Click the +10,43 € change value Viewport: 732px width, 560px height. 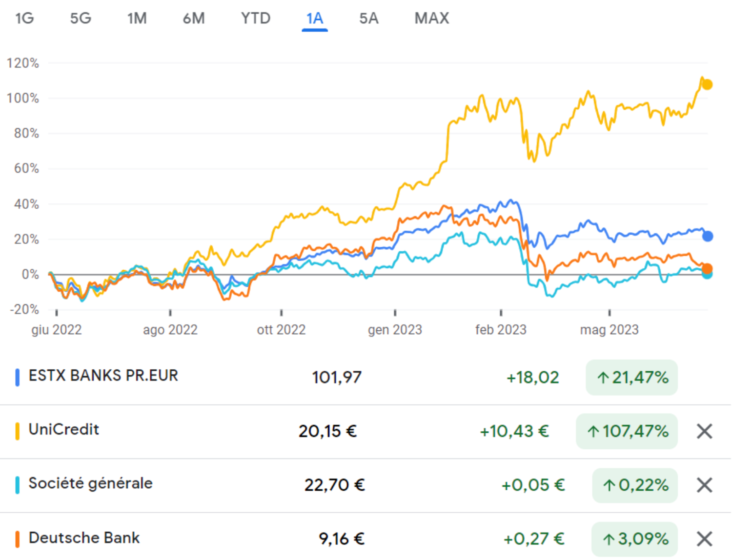(514, 431)
